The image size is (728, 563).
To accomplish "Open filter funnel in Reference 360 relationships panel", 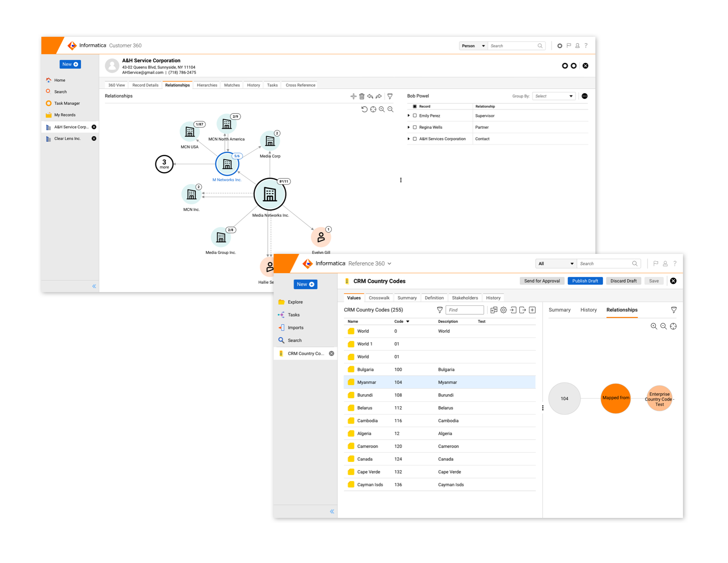I will point(674,310).
